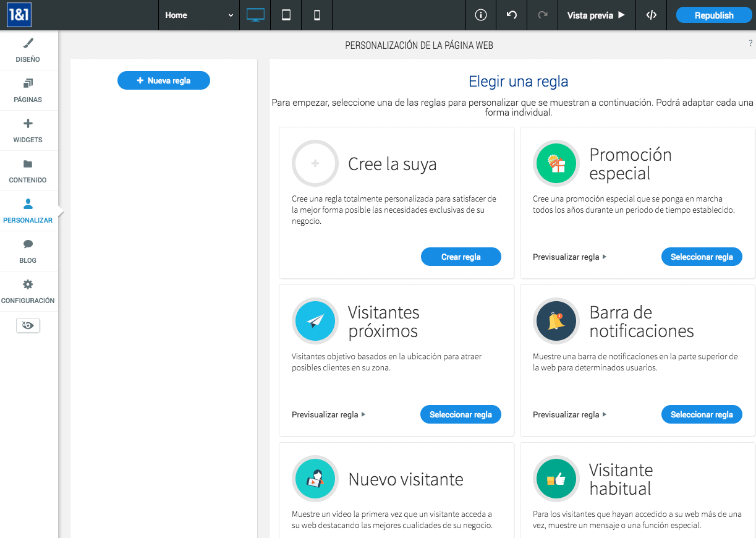Preview the Barra de notificaciones rule
Screen dimensions: 756x538
click(x=569, y=414)
